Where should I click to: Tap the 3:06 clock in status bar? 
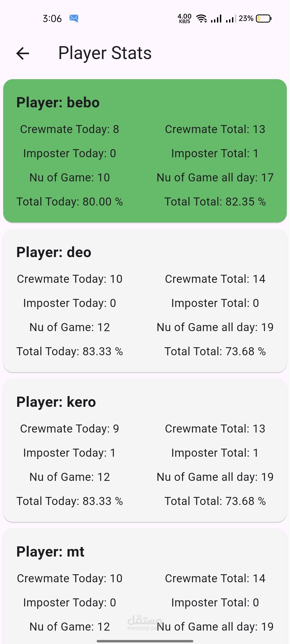[x=52, y=19]
